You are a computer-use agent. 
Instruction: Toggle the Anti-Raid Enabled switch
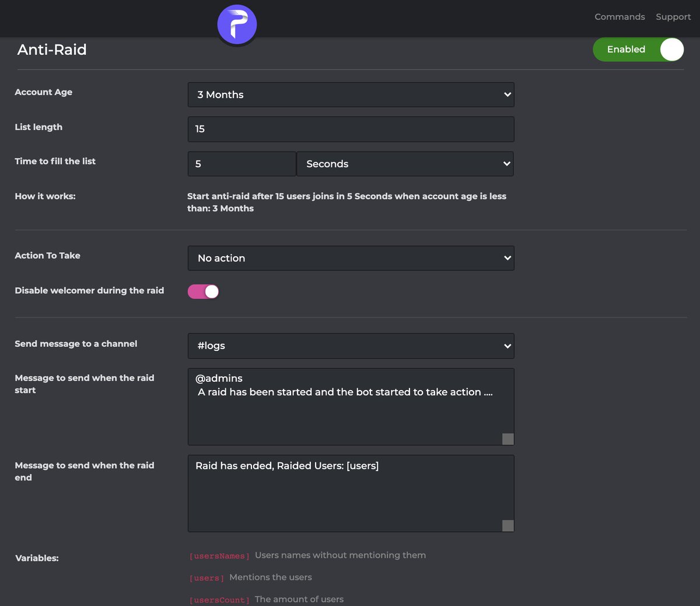(639, 50)
